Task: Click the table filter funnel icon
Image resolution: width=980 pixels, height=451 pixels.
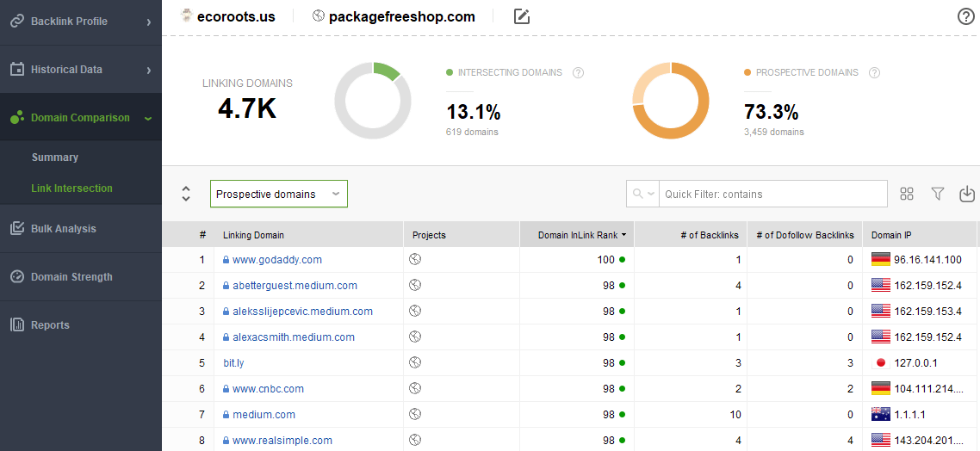Action: click(x=937, y=194)
